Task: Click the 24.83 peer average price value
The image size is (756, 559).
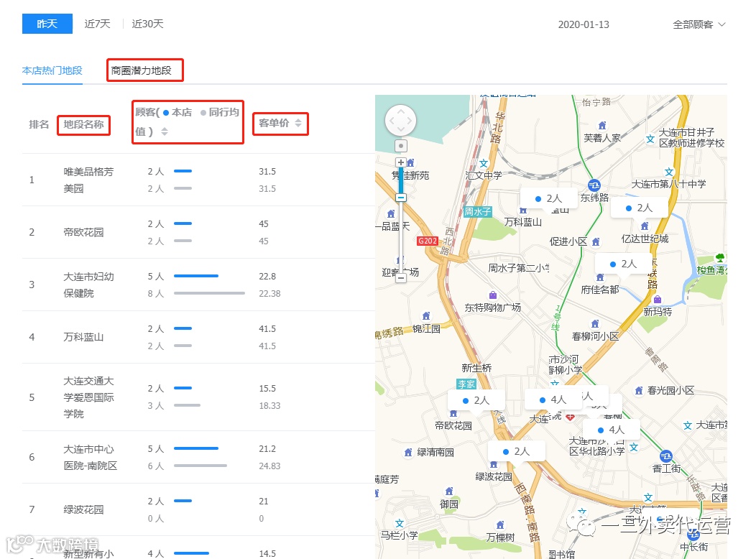Action: tap(269, 466)
